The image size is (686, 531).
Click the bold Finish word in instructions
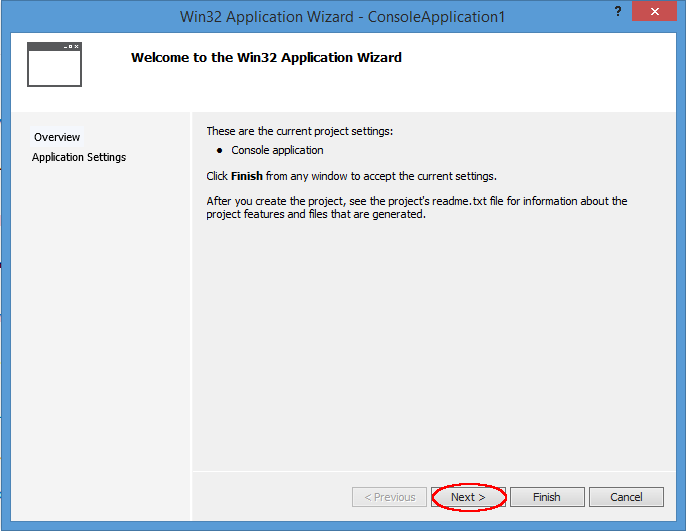pos(248,176)
